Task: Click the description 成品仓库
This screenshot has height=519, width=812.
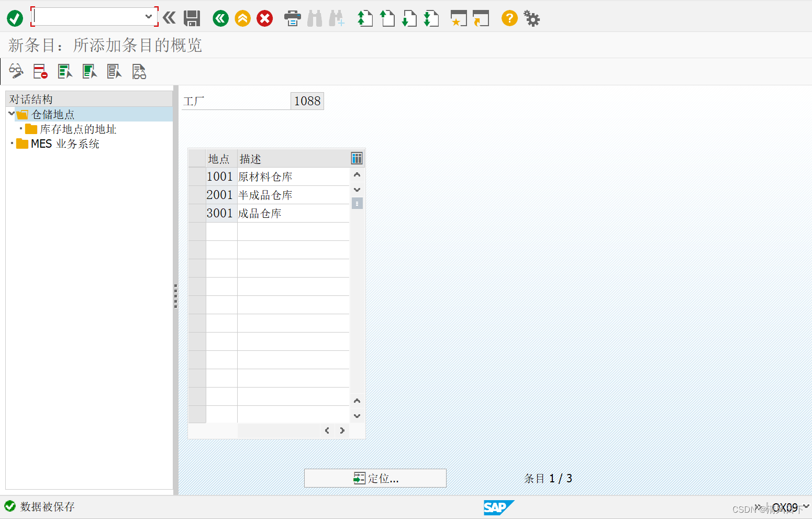Action: (293, 213)
